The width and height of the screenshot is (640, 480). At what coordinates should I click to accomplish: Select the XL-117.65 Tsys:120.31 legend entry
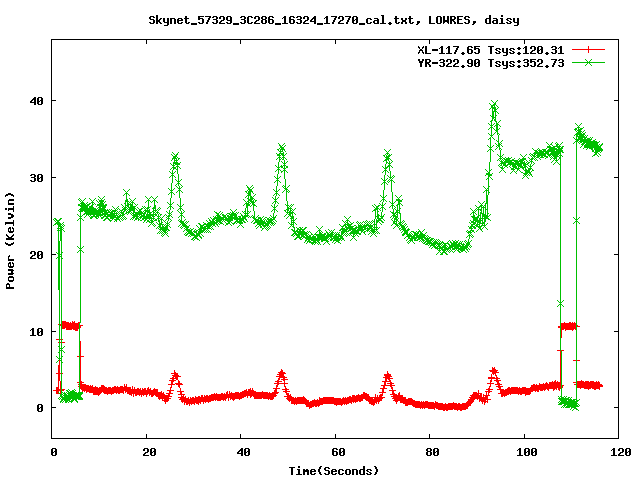(491, 50)
